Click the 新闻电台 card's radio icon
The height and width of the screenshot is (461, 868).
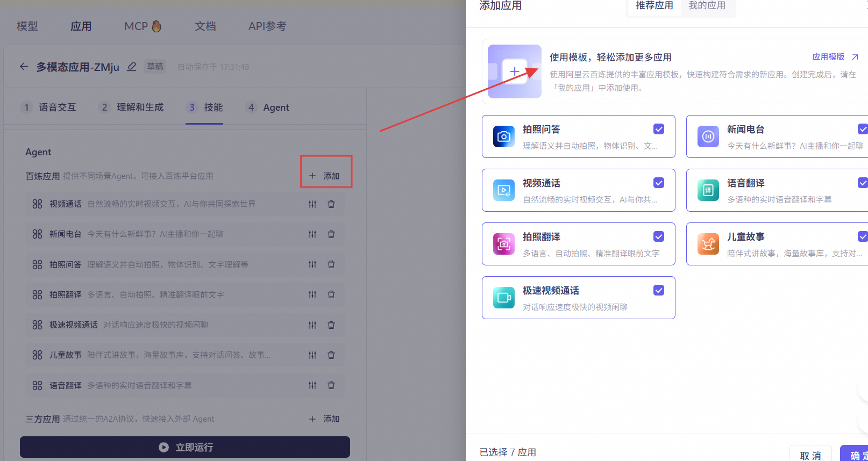[x=708, y=136]
